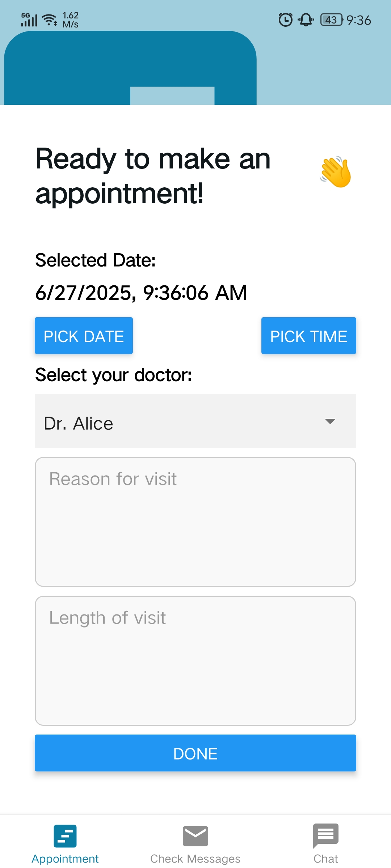
Task: Focus the Reason for visit field
Action: pyautogui.click(x=195, y=522)
